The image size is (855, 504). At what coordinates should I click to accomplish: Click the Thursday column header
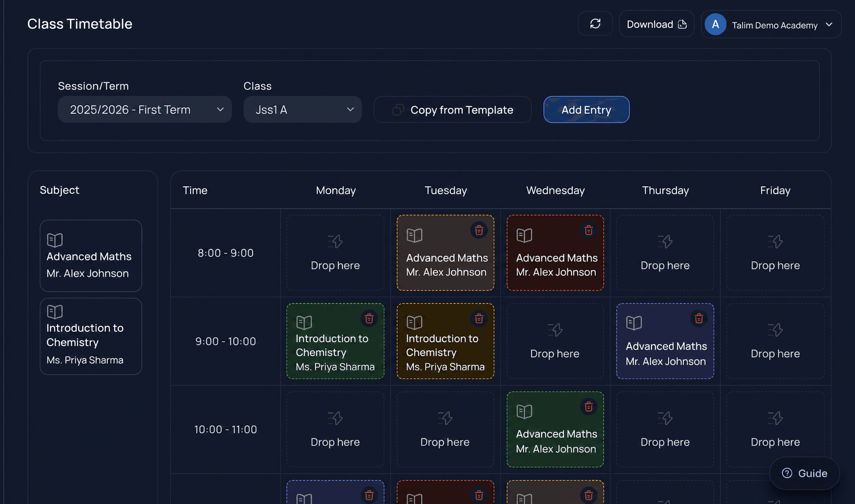[x=665, y=191]
